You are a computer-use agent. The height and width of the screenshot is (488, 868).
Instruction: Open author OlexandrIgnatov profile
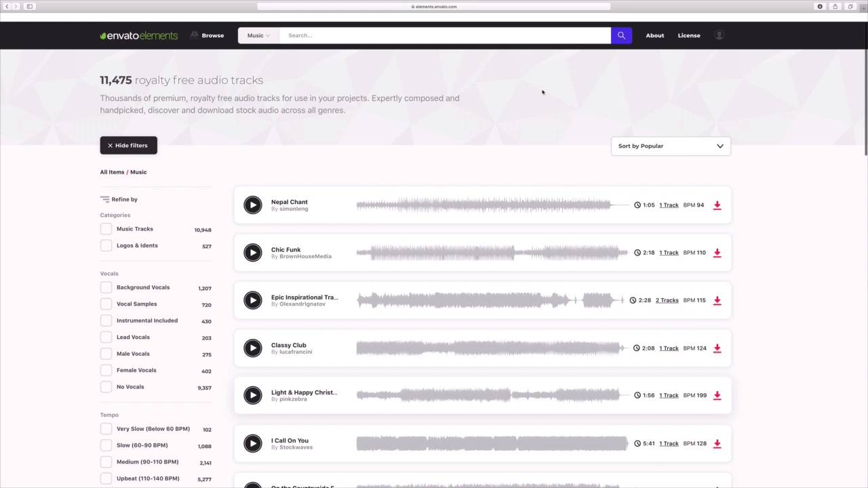(x=302, y=304)
